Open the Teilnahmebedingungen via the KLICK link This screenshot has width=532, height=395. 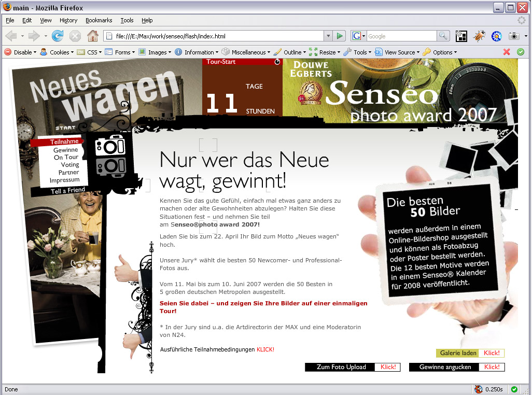point(265,349)
